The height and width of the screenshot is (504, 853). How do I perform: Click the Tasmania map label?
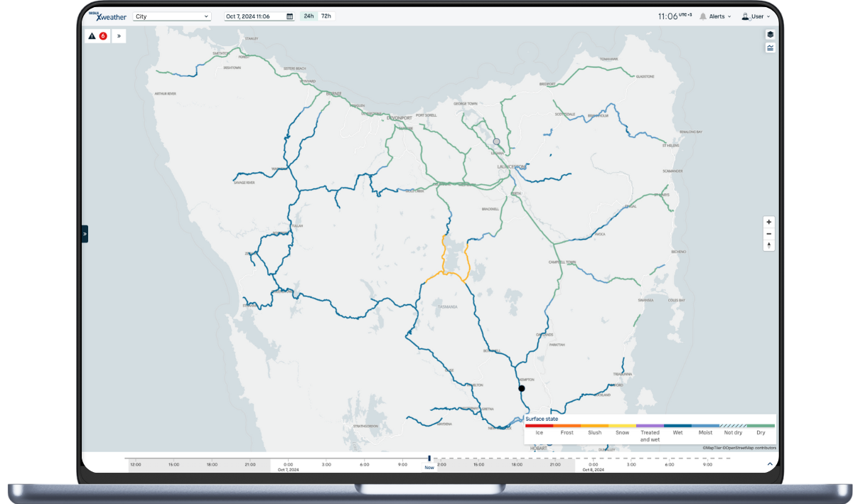pyautogui.click(x=448, y=306)
